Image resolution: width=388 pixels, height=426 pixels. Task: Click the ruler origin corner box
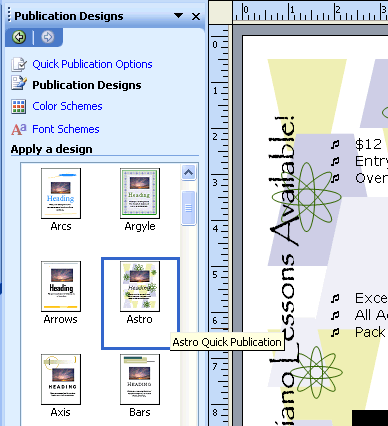pyautogui.click(x=220, y=12)
